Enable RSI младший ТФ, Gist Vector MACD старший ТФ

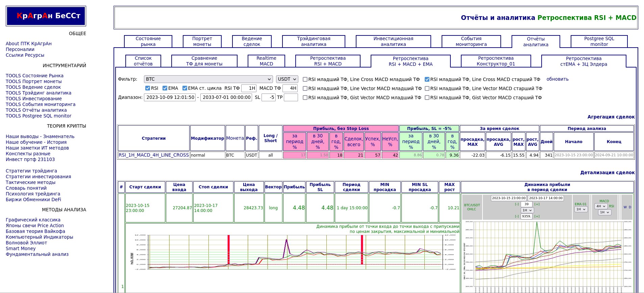click(427, 98)
